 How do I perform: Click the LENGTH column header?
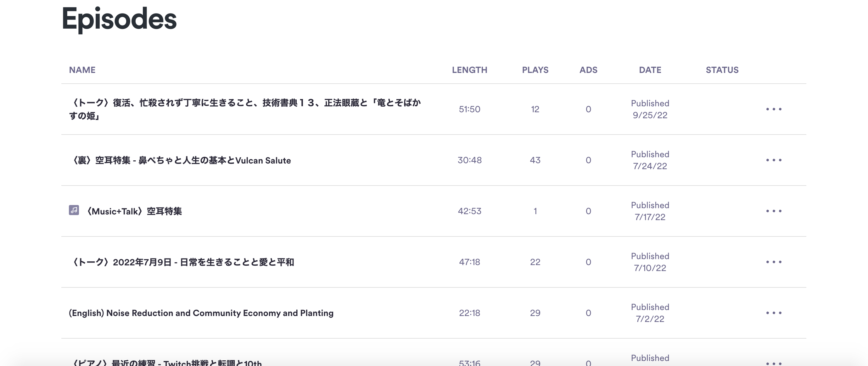469,70
